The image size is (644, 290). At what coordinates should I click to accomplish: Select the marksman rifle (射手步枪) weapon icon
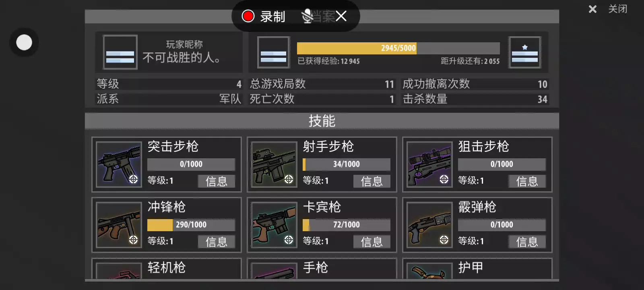click(x=275, y=164)
